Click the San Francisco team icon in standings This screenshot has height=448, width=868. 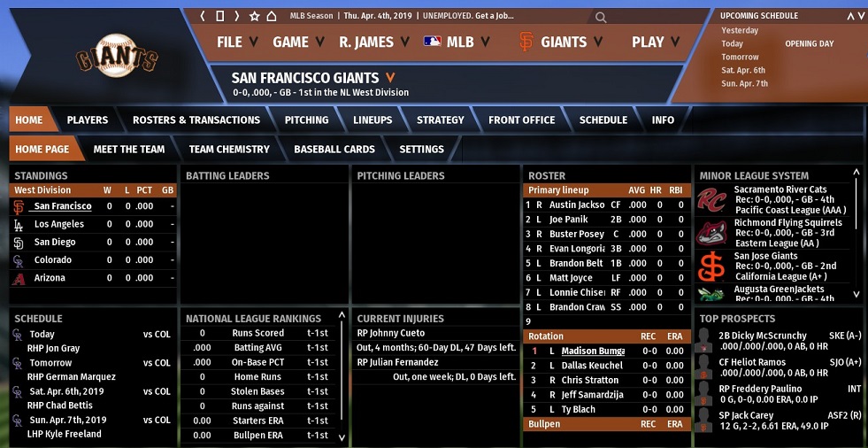19,207
